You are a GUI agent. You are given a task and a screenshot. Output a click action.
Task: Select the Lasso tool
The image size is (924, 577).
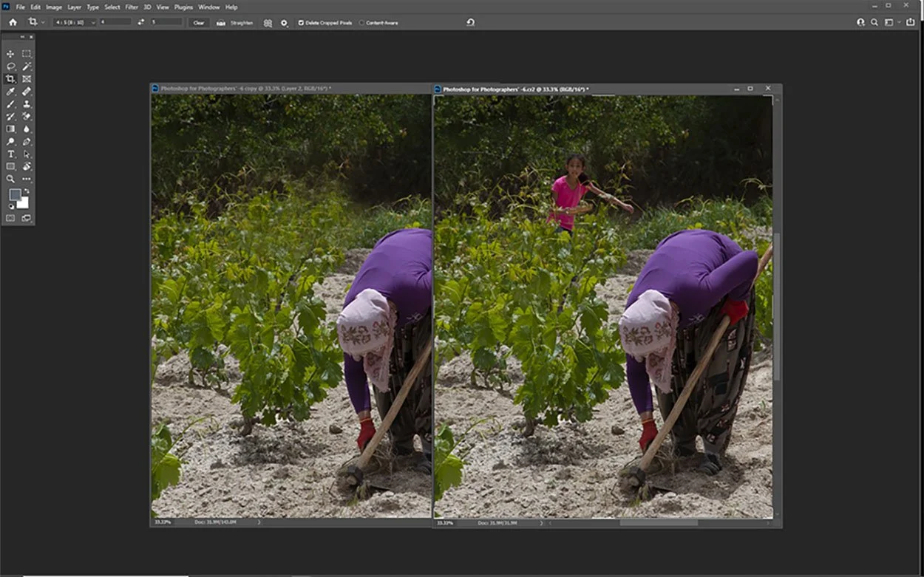10,66
